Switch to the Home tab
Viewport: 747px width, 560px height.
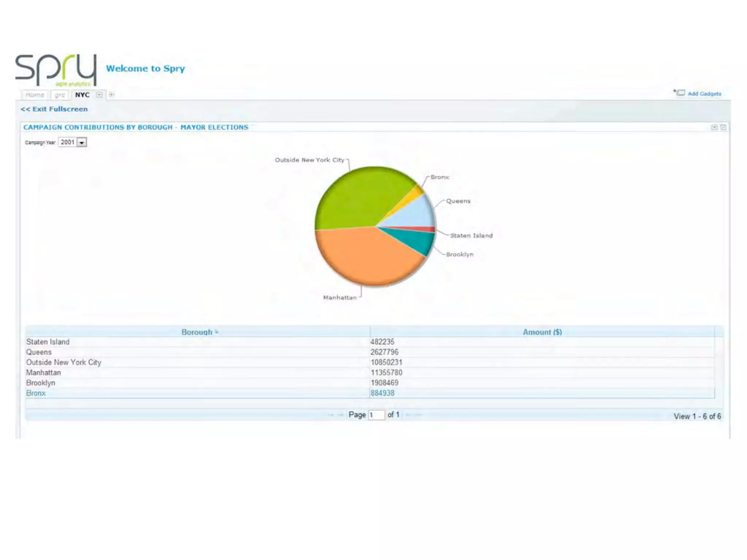click(35, 95)
